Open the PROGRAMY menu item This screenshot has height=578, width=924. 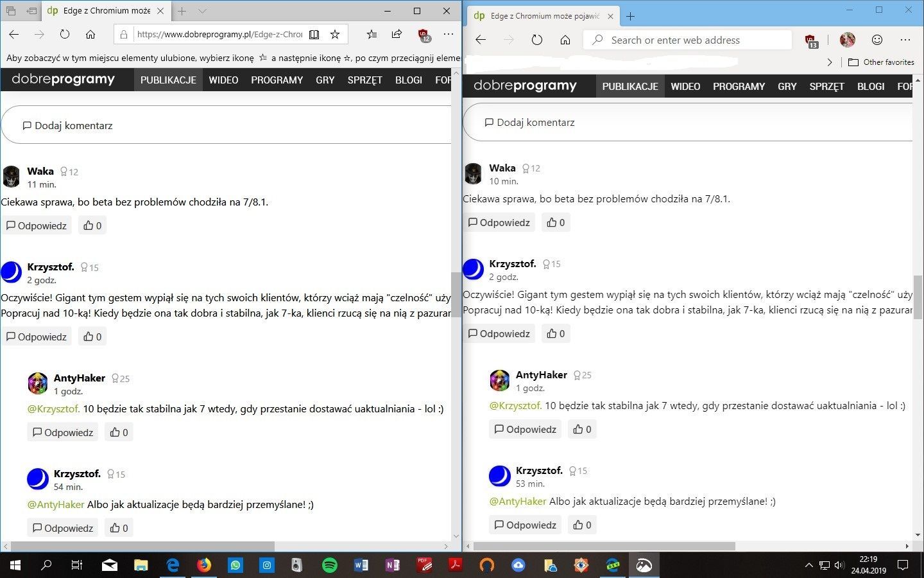pos(277,80)
